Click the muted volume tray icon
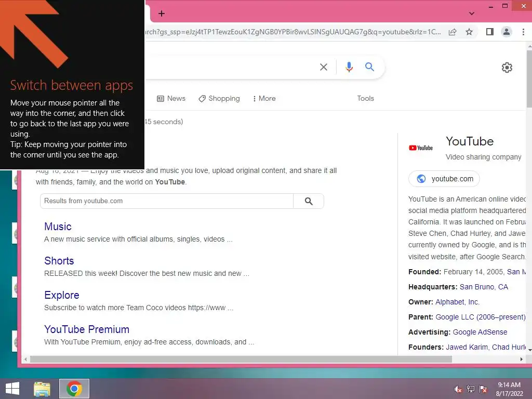Image resolution: width=532 pixels, height=399 pixels. pos(458,389)
